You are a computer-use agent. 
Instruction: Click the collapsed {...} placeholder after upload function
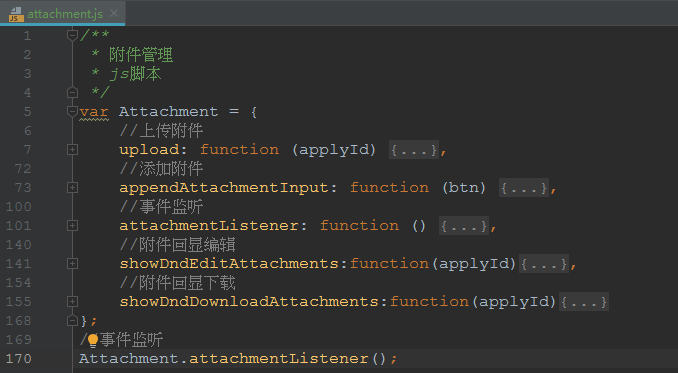(x=414, y=150)
